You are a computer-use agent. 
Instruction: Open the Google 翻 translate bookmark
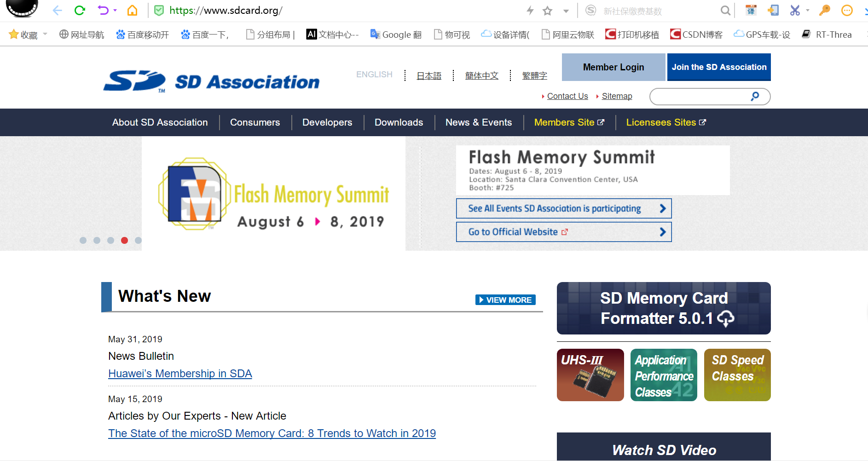point(396,35)
